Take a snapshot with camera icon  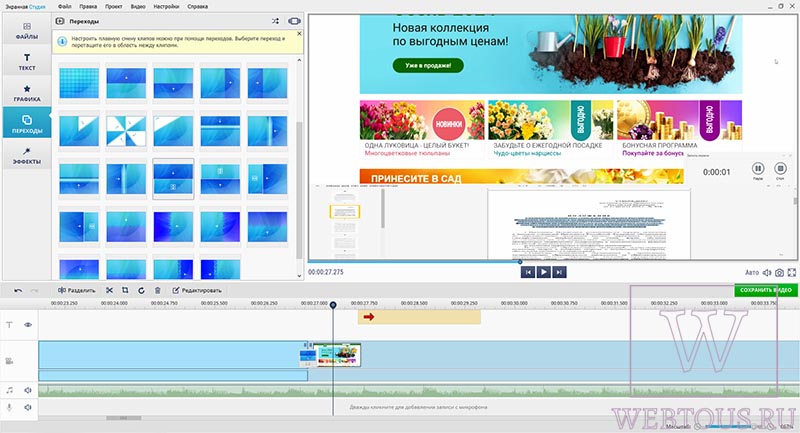(x=779, y=273)
